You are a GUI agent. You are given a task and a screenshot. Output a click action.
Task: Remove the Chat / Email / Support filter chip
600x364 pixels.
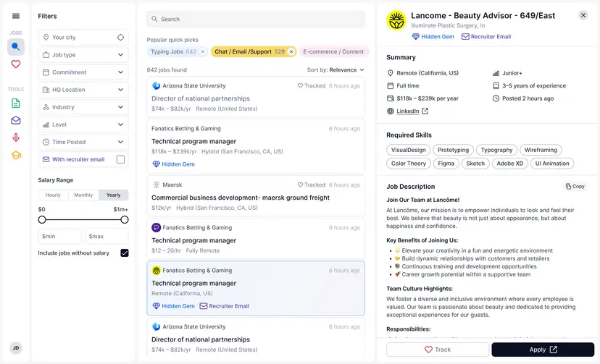[291, 52]
